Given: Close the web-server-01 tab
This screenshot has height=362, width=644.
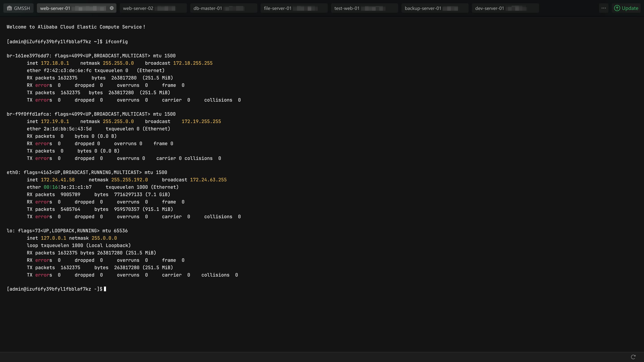Looking at the screenshot, I should 112,8.
